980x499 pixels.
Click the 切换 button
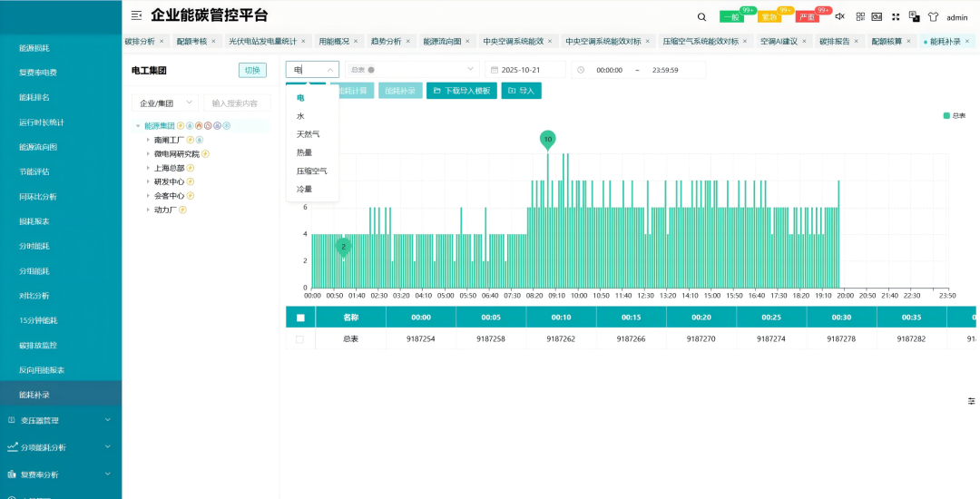pyautogui.click(x=253, y=71)
